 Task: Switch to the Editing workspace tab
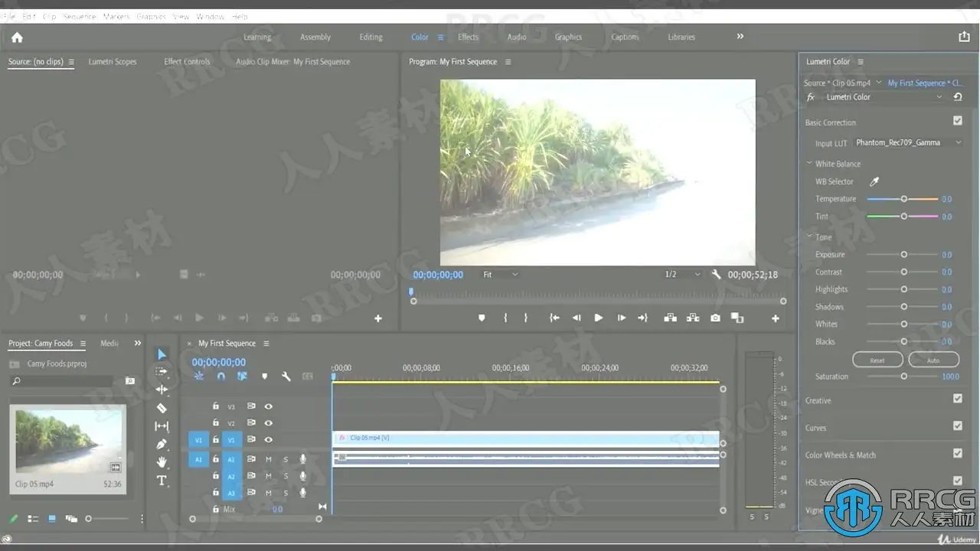point(371,37)
